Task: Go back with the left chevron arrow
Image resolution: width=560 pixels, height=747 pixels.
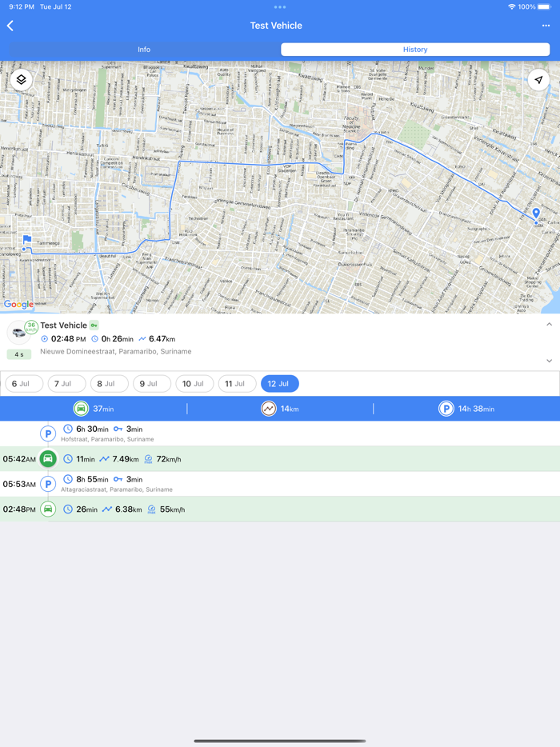Action: pyautogui.click(x=10, y=26)
